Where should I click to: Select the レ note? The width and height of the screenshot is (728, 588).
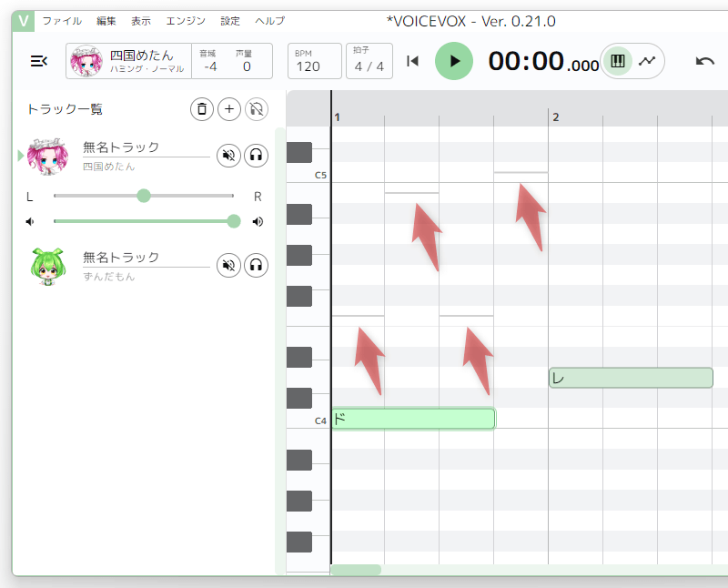point(631,378)
